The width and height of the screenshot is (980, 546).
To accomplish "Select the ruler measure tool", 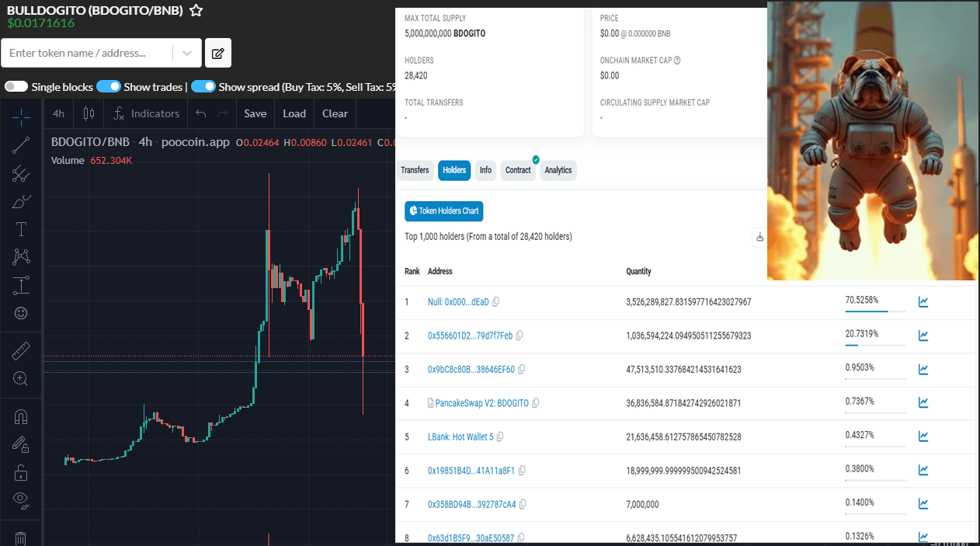I will 21,351.
